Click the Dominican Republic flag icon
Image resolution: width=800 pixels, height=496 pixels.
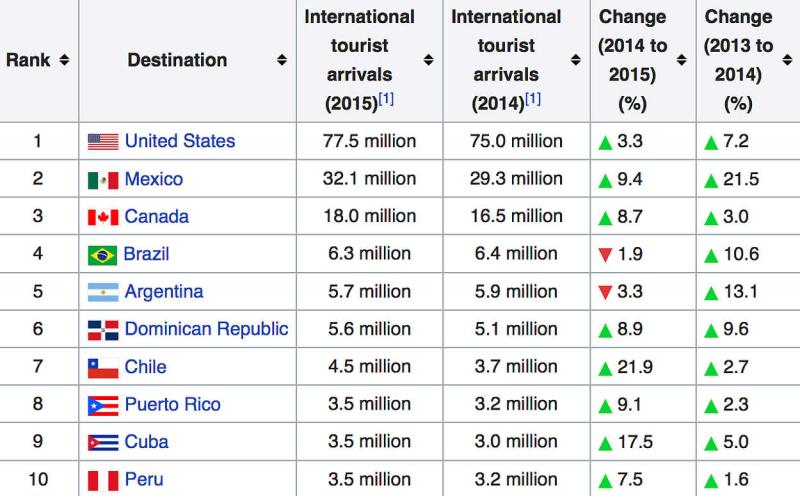103,330
